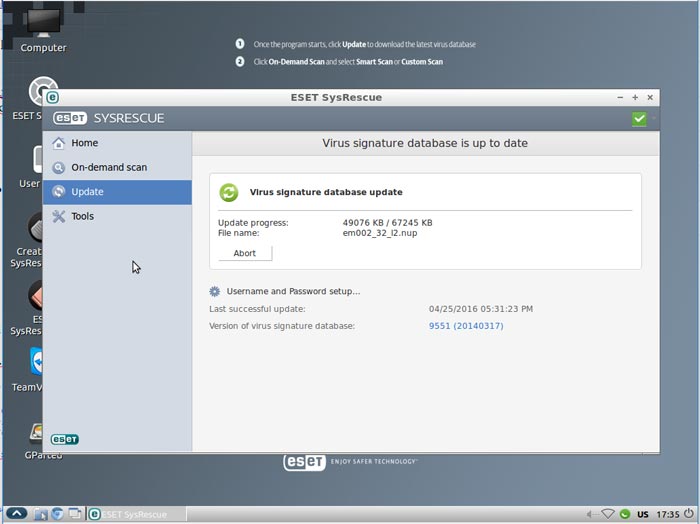
Task: Open the Home section
Action: (x=117, y=143)
